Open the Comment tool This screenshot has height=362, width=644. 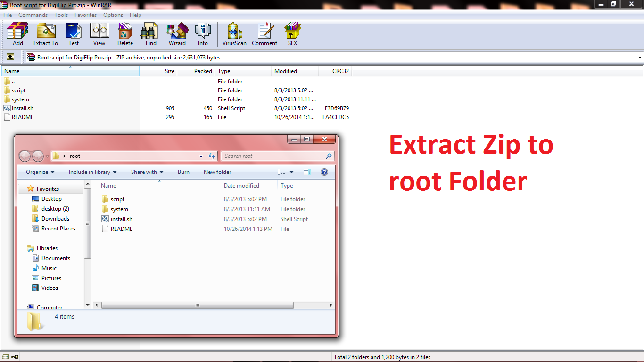pyautogui.click(x=264, y=34)
